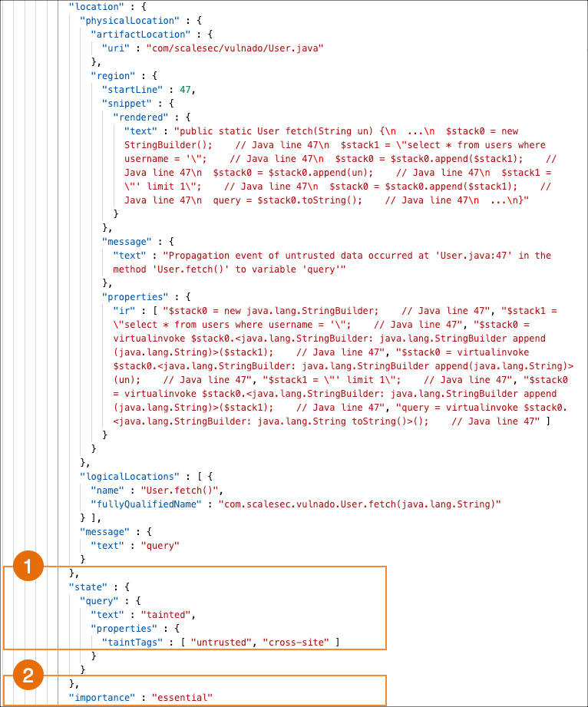Click the "ir" key under properties

pyautogui.click(x=134, y=311)
